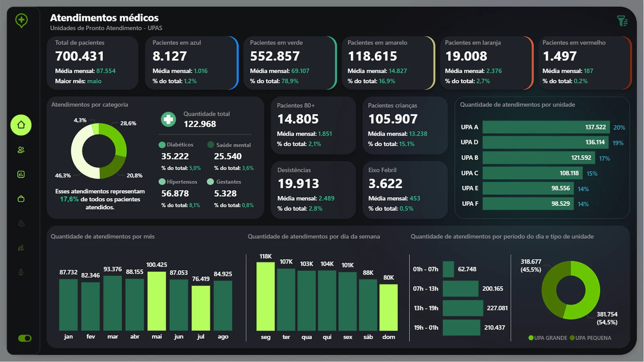
Task: Click the green medical cross logo
Action: click(21, 20)
